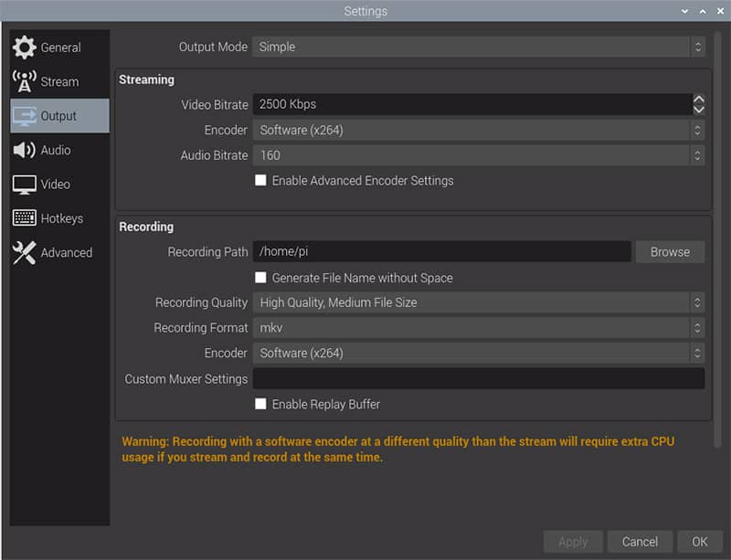This screenshot has height=560, width=731.
Task: Click the Recording Quality label
Action: pyautogui.click(x=201, y=302)
